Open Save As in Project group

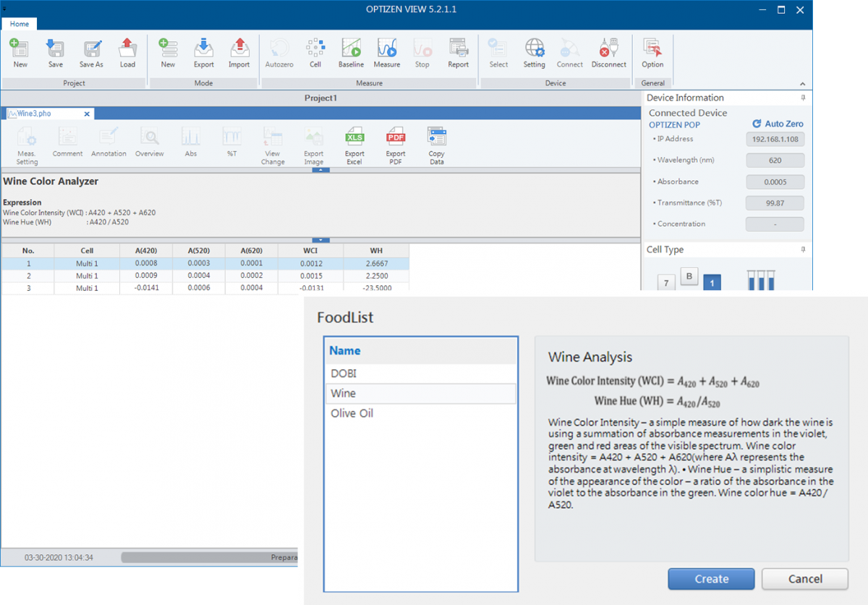coord(91,54)
